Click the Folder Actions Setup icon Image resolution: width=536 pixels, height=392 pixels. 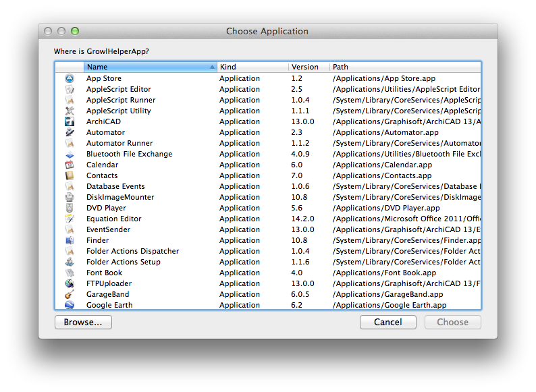click(70, 262)
